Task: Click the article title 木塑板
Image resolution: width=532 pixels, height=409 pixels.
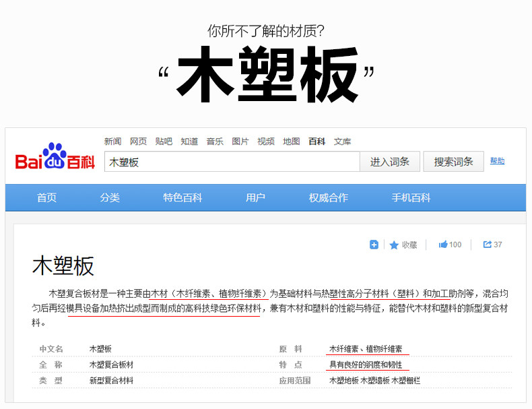Action: click(x=63, y=265)
